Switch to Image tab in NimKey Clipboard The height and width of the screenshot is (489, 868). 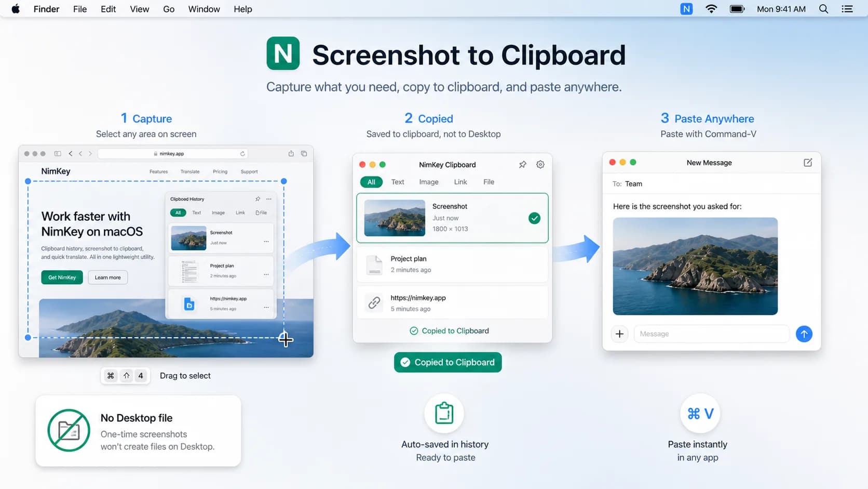[x=429, y=182]
